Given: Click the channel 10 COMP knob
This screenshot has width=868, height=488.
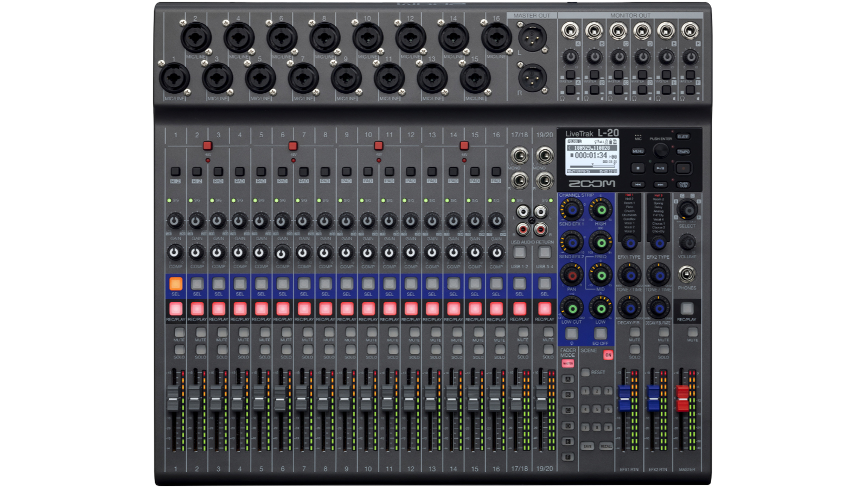Looking at the screenshot, I should 368,252.
